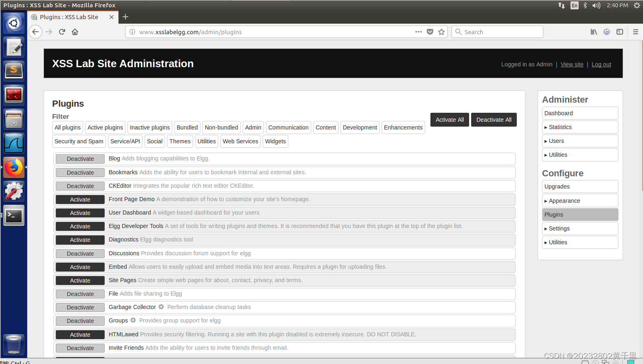Show the Bundled plugins filter

[x=187, y=127]
